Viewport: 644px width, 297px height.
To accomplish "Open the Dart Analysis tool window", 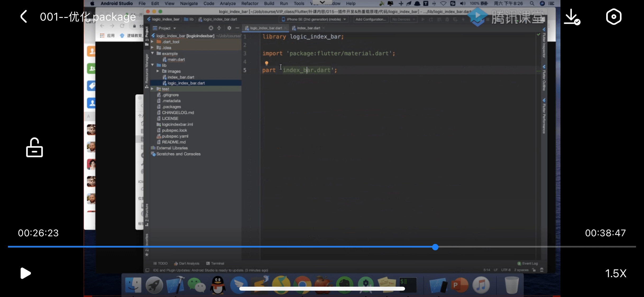I will pyautogui.click(x=187, y=263).
